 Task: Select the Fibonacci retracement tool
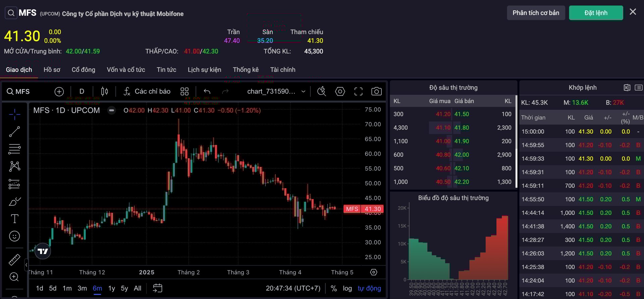pyautogui.click(x=14, y=149)
